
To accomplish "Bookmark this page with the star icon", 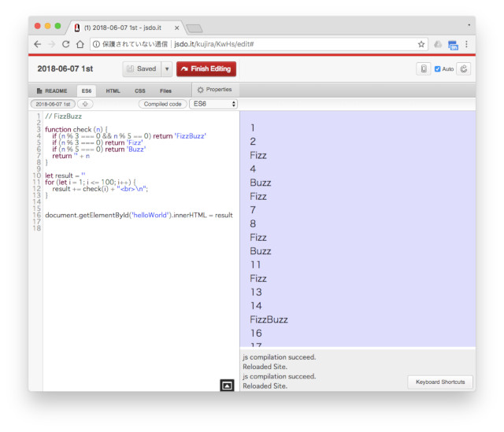I will (421, 44).
